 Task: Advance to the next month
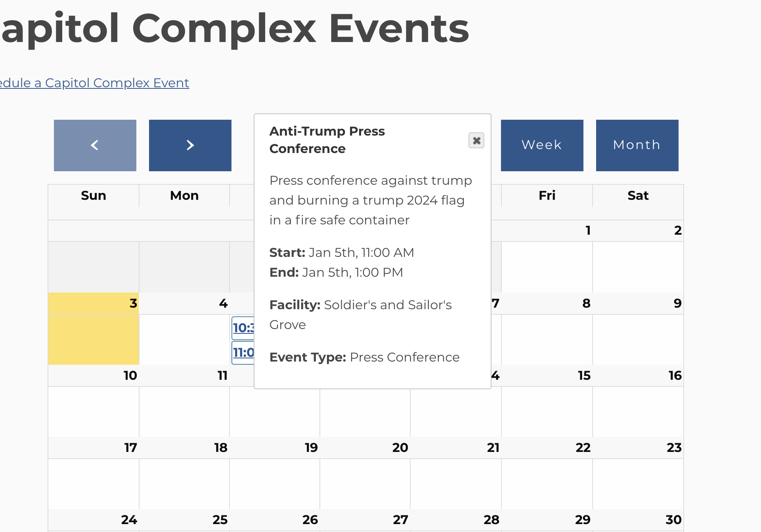(190, 145)
